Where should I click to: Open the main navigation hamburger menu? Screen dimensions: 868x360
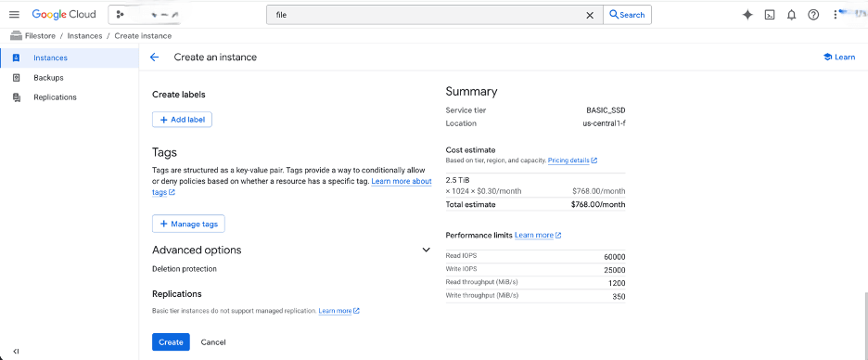(x=15, y=15)
